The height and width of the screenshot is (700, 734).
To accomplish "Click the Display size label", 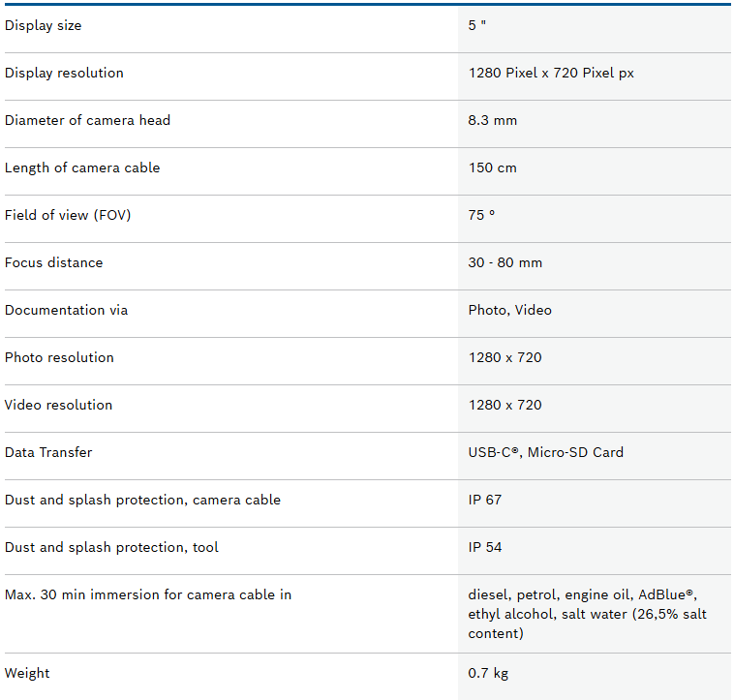I will pyautogui.click(x=44, y=26).
